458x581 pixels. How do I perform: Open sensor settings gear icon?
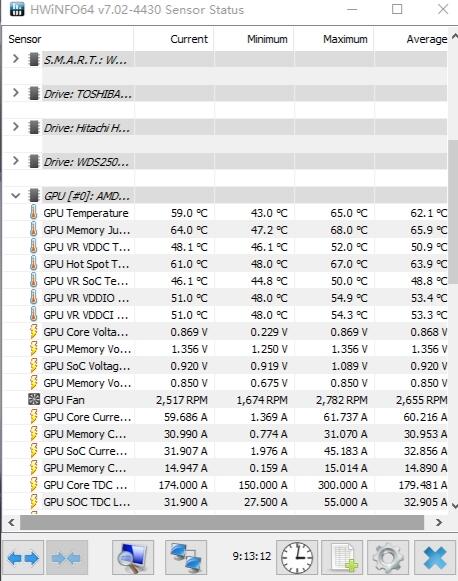(x=388, y=558)
